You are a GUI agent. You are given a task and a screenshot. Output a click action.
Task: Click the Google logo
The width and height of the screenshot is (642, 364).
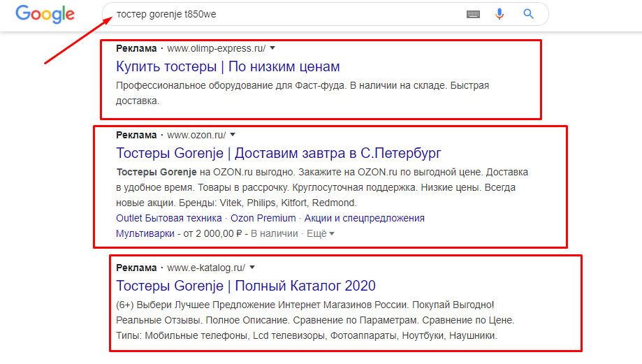pyautogui.click(x=45, y=15)
